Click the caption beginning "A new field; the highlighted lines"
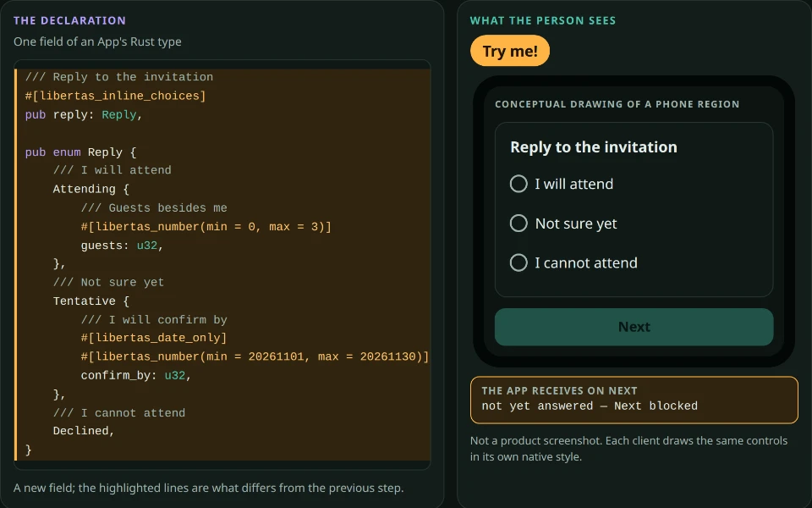Image resolution: width=812 pixels, height=508 pixels. click(x=208, y=489)
